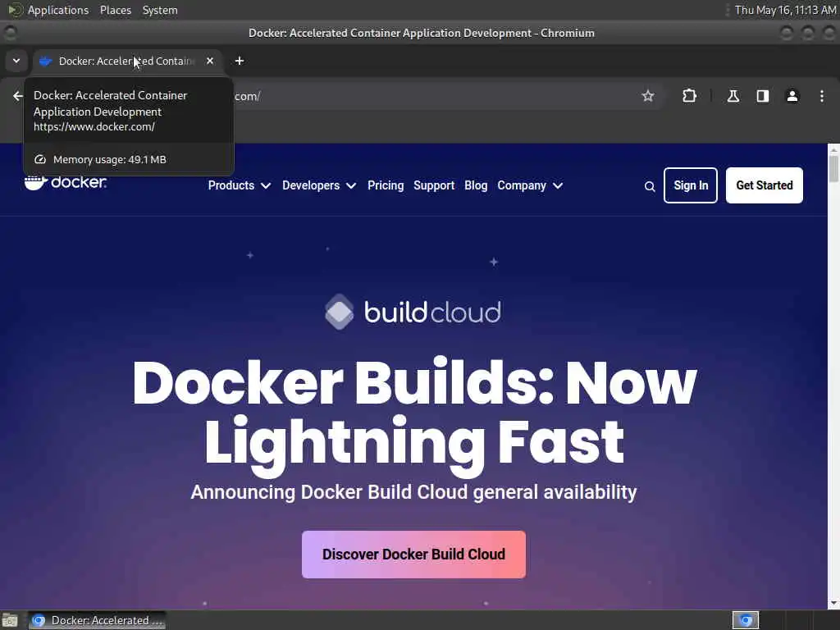Expand the Company menu
Screen dimensions: 840x630
pyautogui.click(x=530, y=185)
